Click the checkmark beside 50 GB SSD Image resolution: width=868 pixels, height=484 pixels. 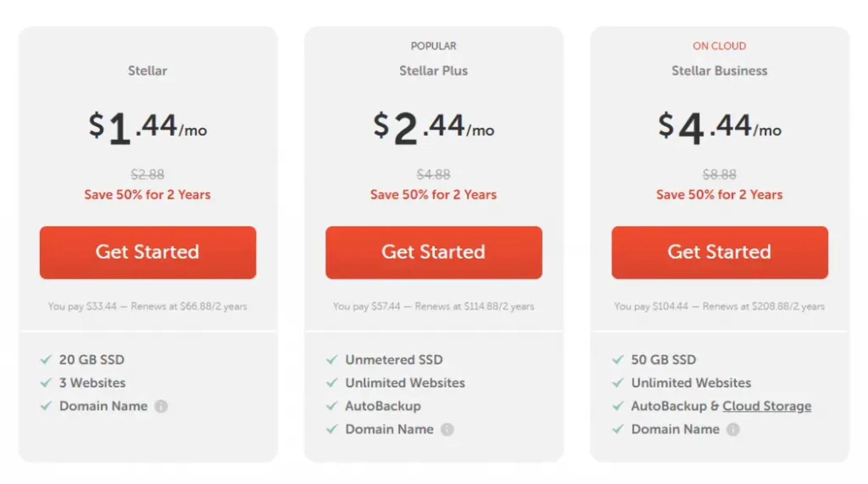point(618,359)
